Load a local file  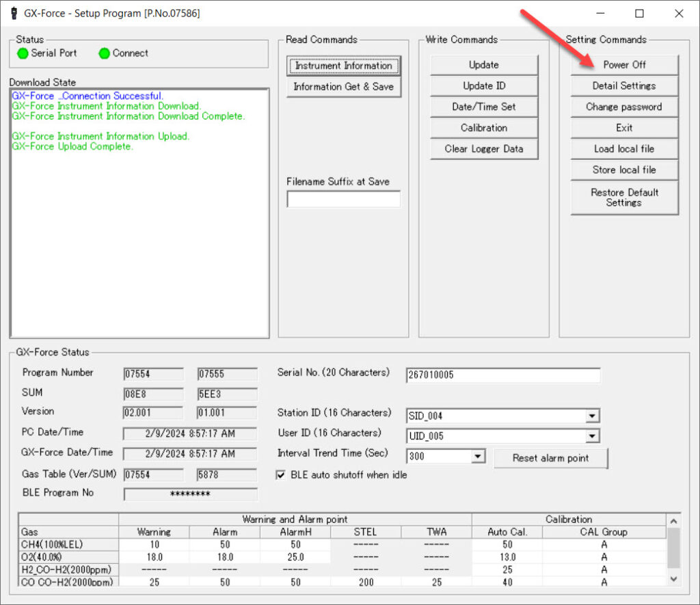[623, 148]
